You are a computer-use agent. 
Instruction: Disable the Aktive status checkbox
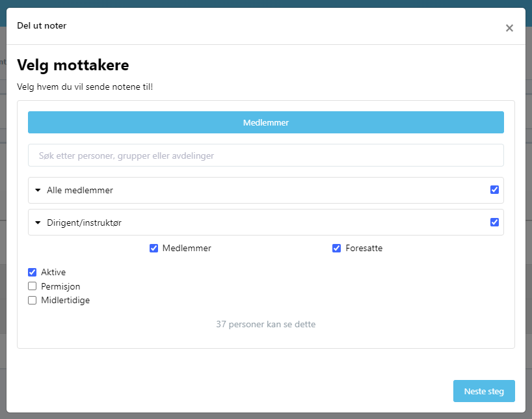click(33, 273)
